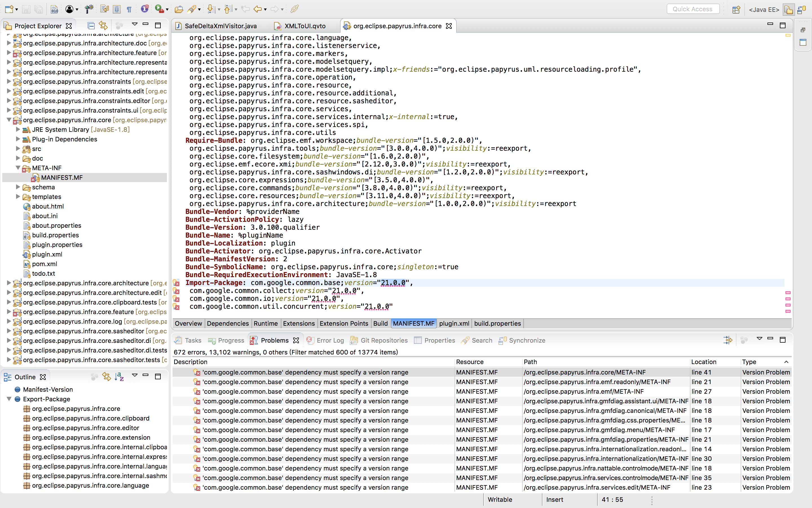Open the back history dropdown arrow
The image size is (812, 508).
point(265,10)
